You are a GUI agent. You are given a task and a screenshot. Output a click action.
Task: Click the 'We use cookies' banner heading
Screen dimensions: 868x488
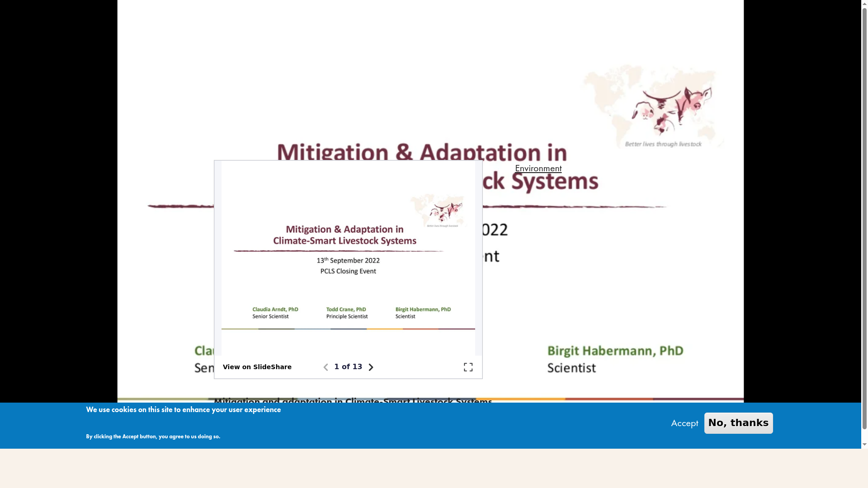click(x=183, y=410)
